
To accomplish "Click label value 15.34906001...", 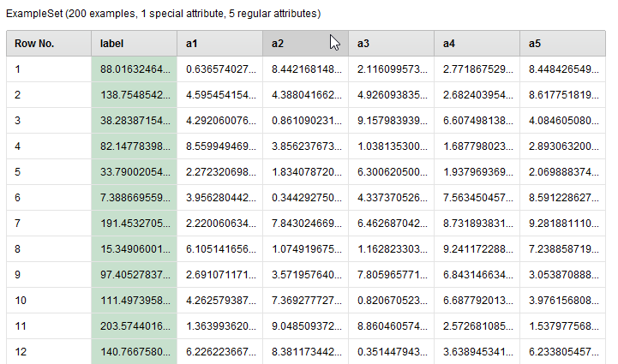I will coord(134,249).
